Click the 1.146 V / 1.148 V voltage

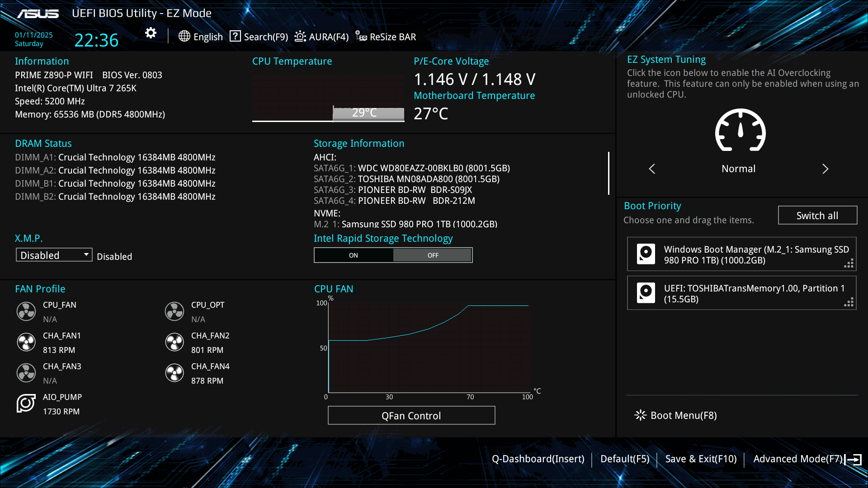(x=475, y=80)
